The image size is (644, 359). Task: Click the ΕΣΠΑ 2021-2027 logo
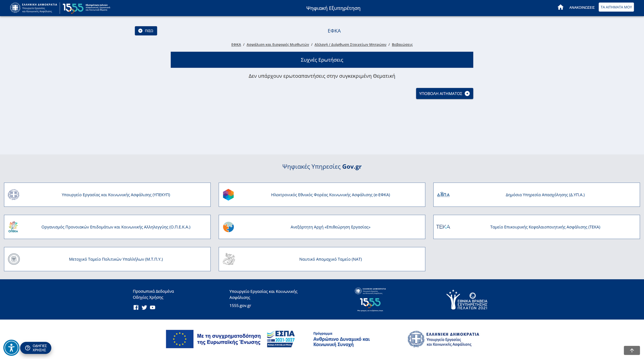(281, 339)
